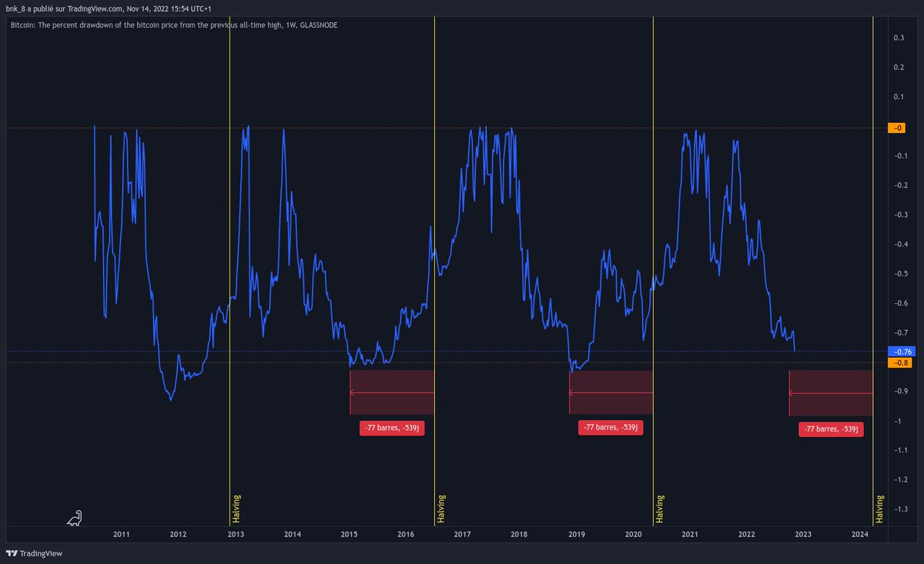Select the 'Halving' label between 2016 and 2017
The image size is (924, 564).
pos(441,509)
